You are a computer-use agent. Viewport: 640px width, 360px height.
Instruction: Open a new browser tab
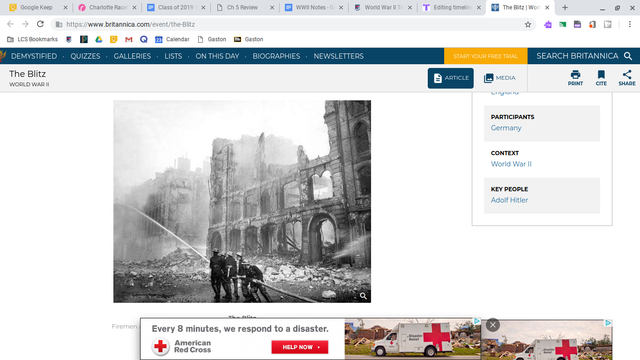click(x=565, y=7)
